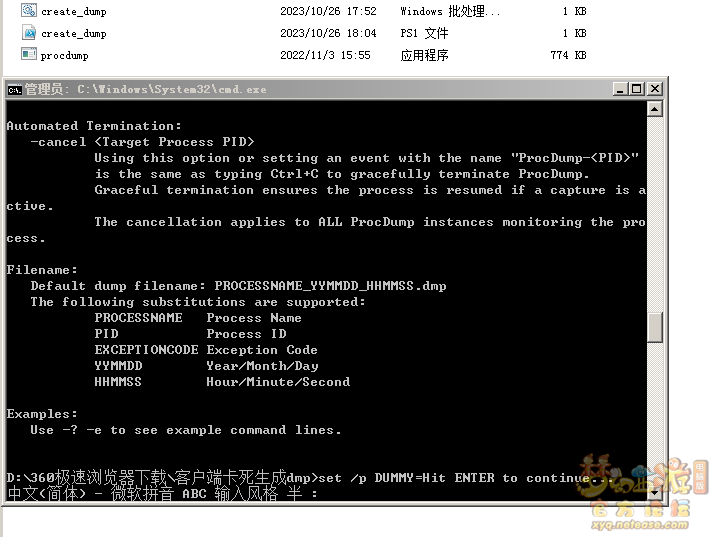Select the create_dump PS1 file icon
Viewport: 720px width, 537px height.
pyautogui.click(x=28, y=33)
